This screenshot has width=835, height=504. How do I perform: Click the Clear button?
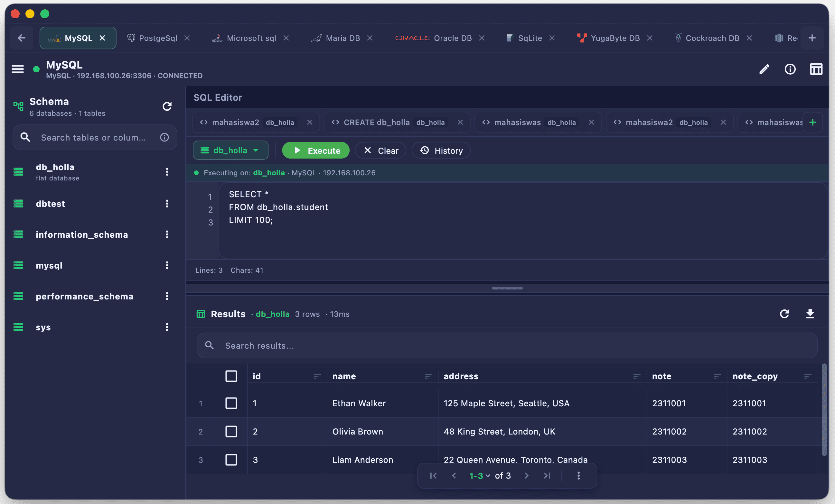coord(380,151)
